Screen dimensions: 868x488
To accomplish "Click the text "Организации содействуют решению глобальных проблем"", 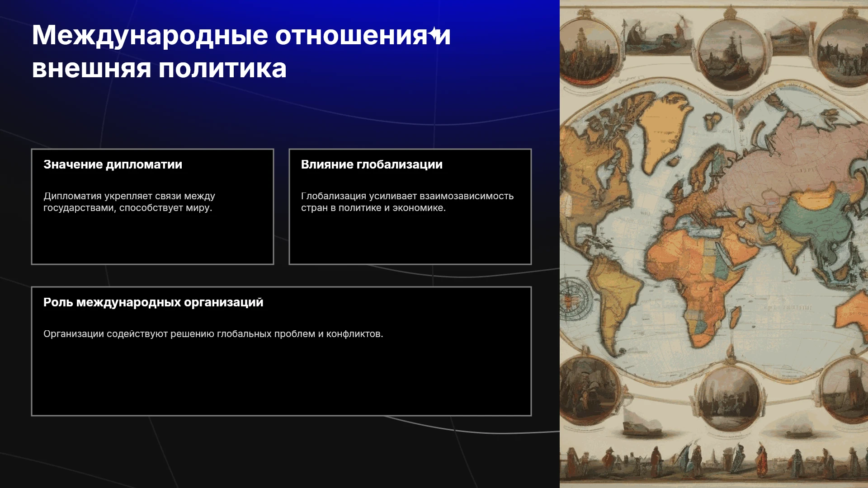I will (x=213, y=334).
